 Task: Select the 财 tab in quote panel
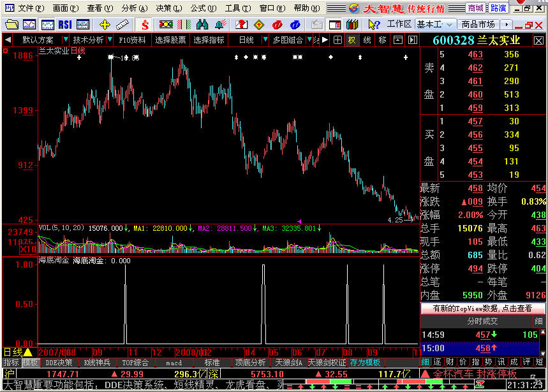(x=450, y=362)
